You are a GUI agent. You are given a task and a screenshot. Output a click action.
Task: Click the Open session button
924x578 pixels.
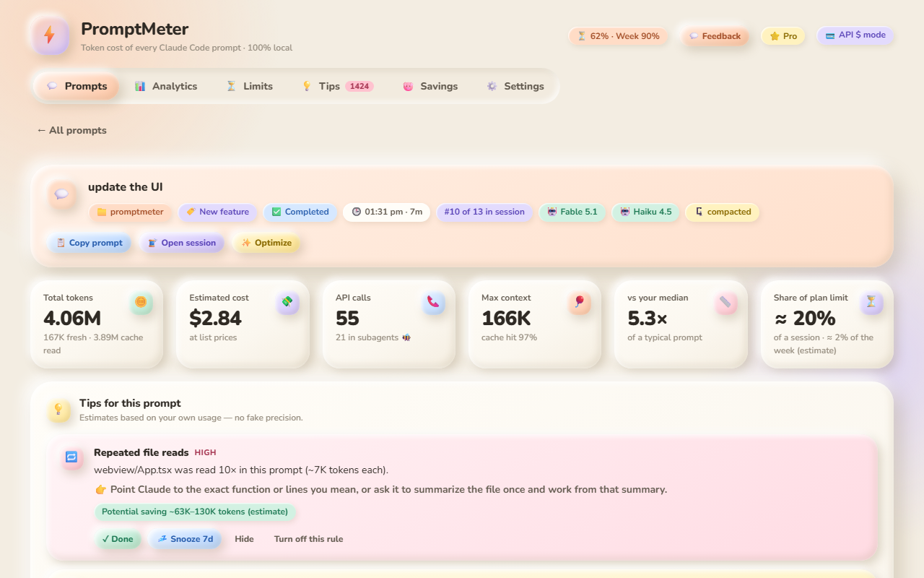click(183, 243)
